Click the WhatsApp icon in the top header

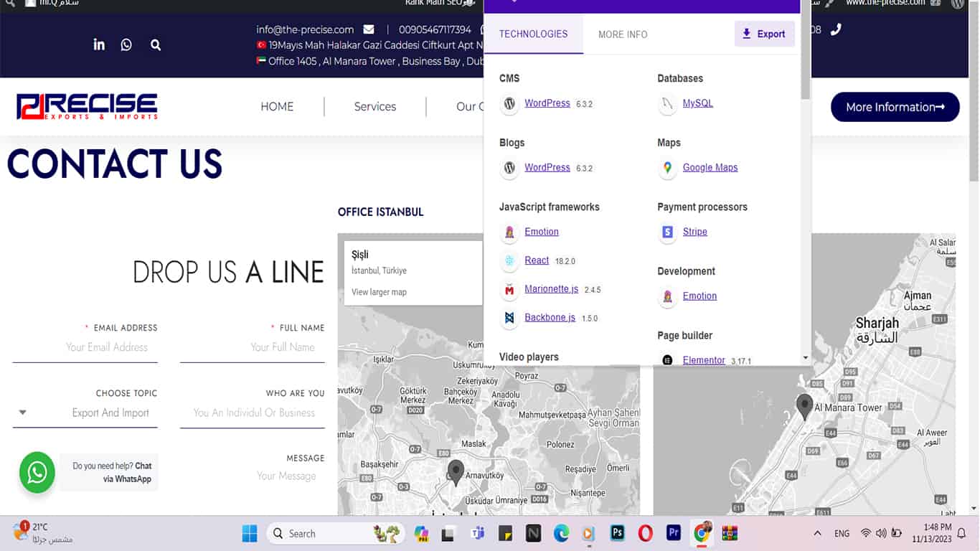coord(126,44)
